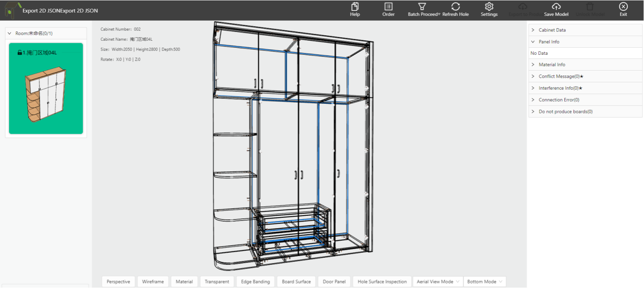
Task: Click the Unlock Model icon
Action: point(590,7)
